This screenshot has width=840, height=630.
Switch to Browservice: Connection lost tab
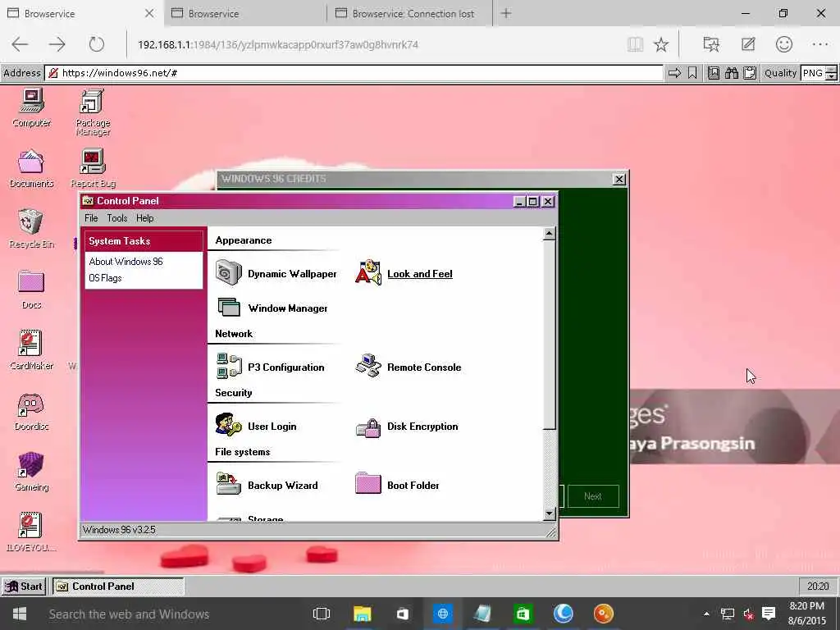tap(409, 13)
